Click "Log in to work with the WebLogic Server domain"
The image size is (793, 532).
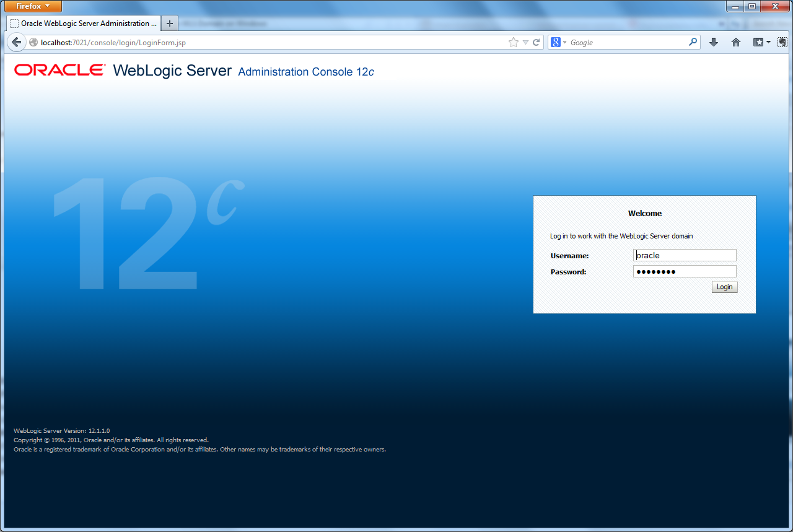click(621, 236)
